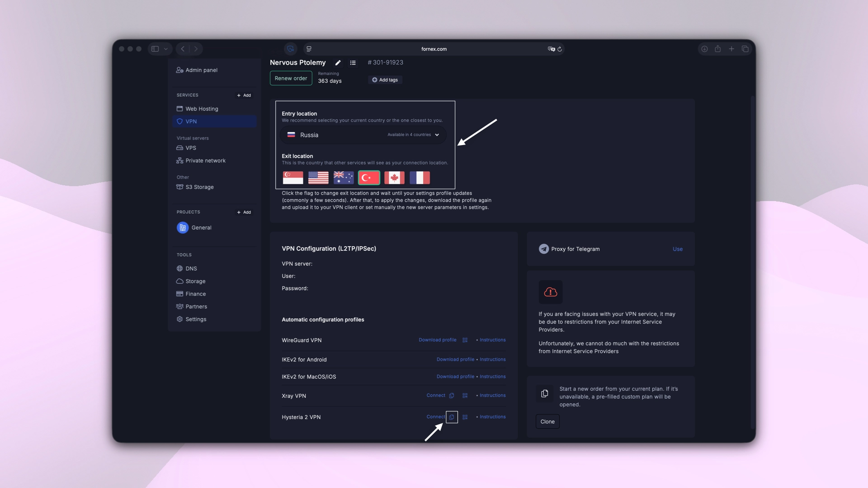Reload the fornex.com page
Viewport: 868px width, 488px height.
(x=560, y=49)
